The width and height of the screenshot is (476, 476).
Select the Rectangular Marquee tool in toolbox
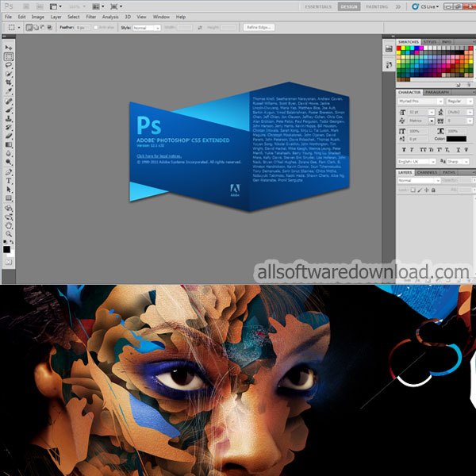click(9, 56)
